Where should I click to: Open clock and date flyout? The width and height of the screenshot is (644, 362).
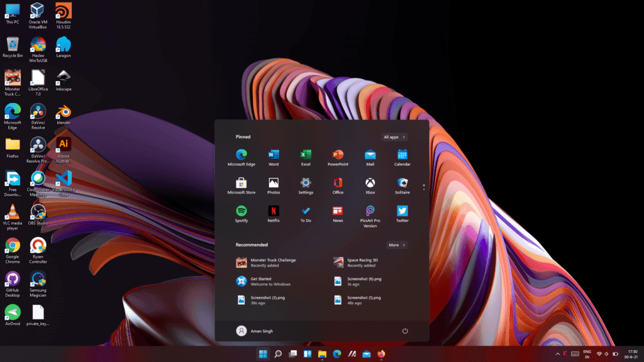[632, 354]
